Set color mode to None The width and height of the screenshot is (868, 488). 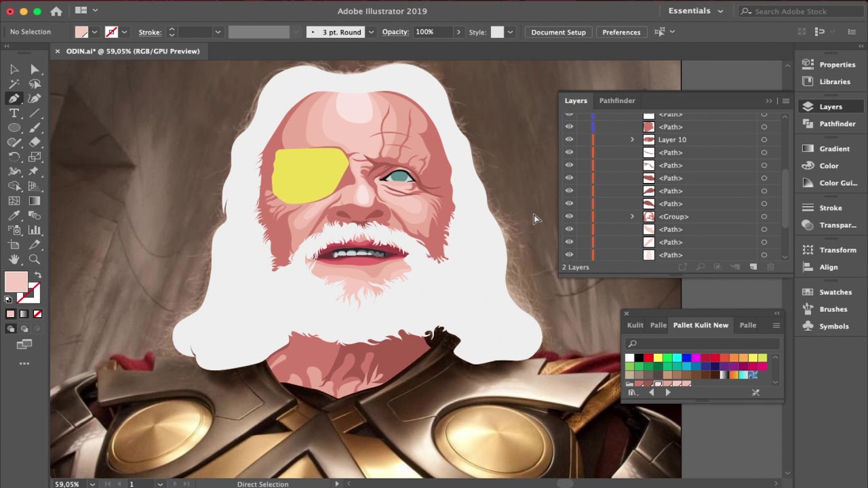click(37, 314)
